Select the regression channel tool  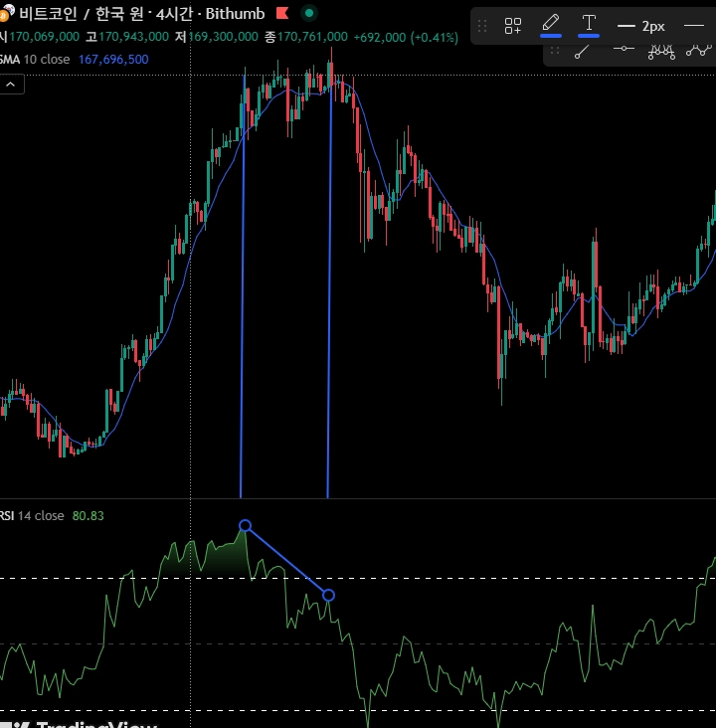pyautogui.click(x=661, y=51)
